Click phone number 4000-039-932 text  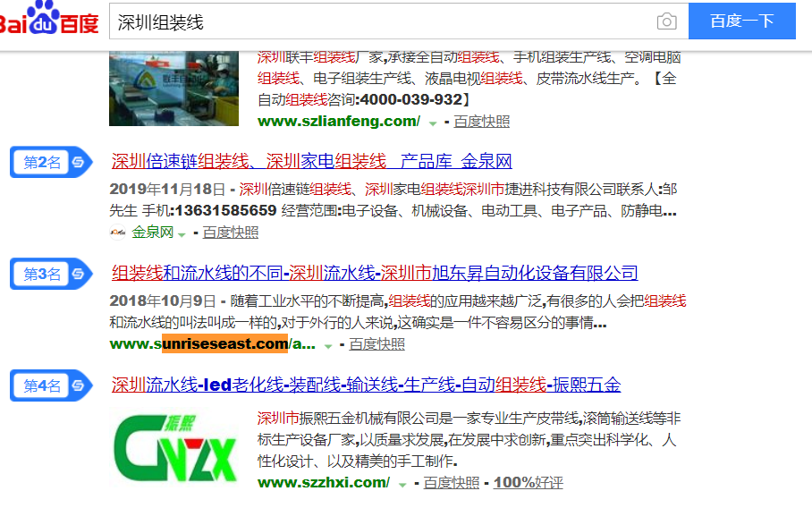410,99
